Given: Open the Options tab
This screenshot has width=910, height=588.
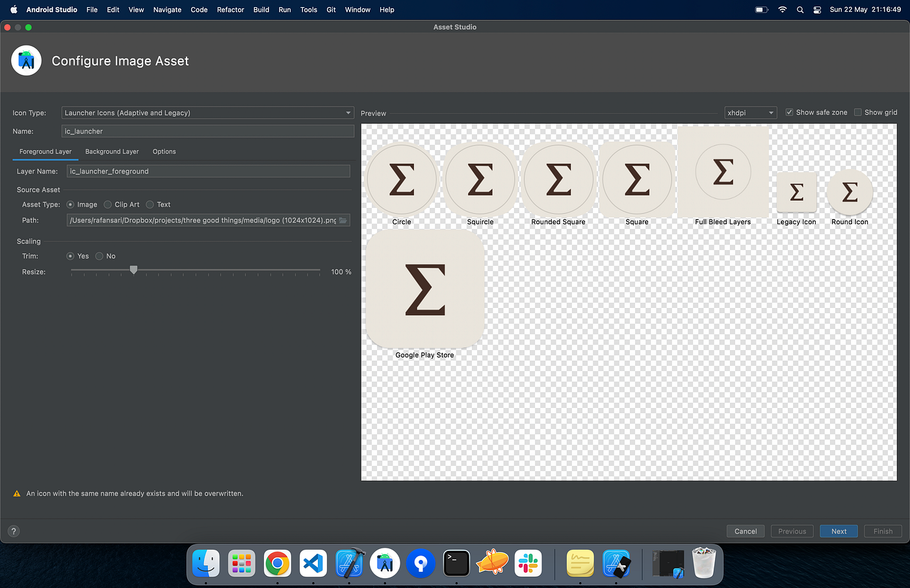Looking at the screenshot, I should (x=164, y=151).
